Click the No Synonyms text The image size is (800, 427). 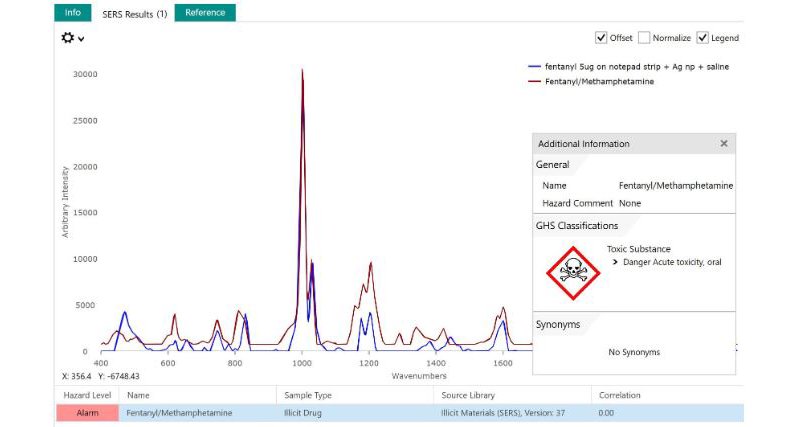click(634, 352)
